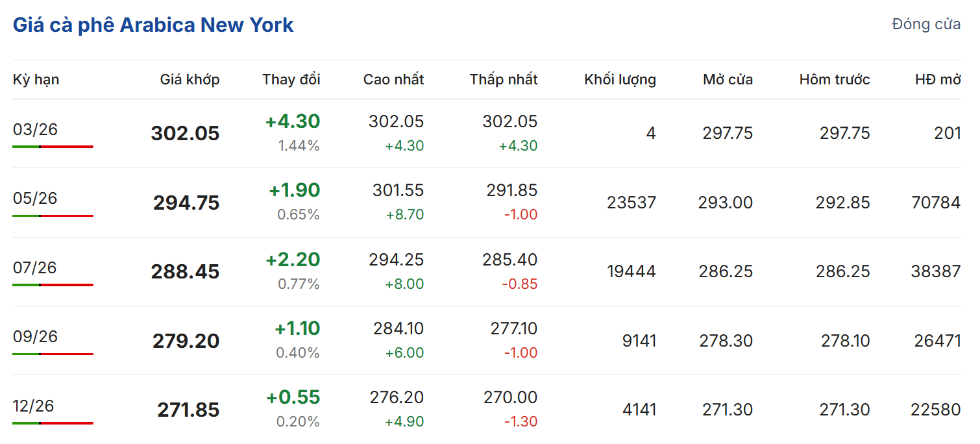Click the Thay đổi column header
The width and height of the screenshot is (980, 444).
[x=291, y=80]
